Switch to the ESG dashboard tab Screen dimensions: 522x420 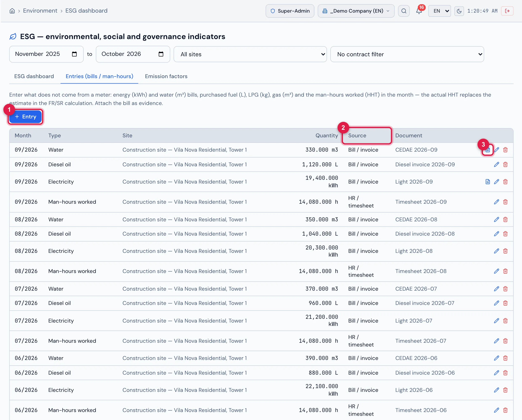tap(34, 76)
